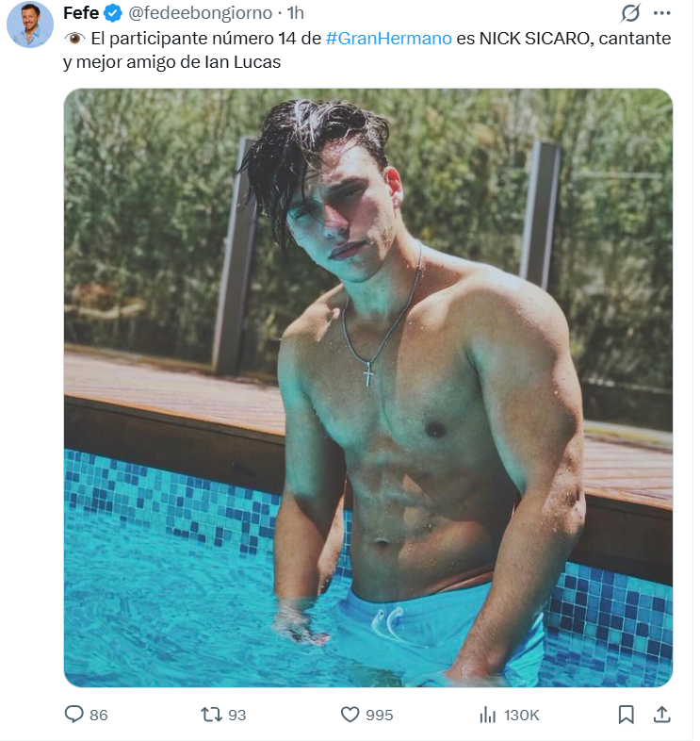This screenshot has width=700, height=741.
Task: Open the reply composer via speech bubble icon
Action: click(x=74, y=715)
